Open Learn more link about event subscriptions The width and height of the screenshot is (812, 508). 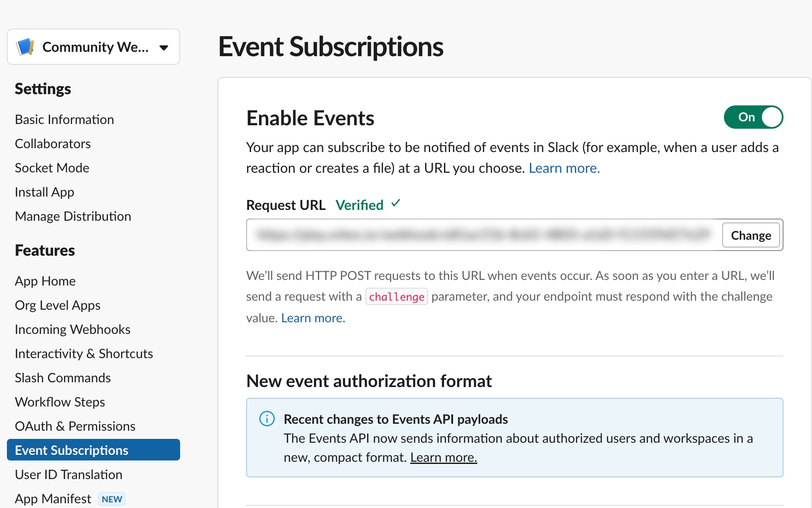click(x=563, y=168)
